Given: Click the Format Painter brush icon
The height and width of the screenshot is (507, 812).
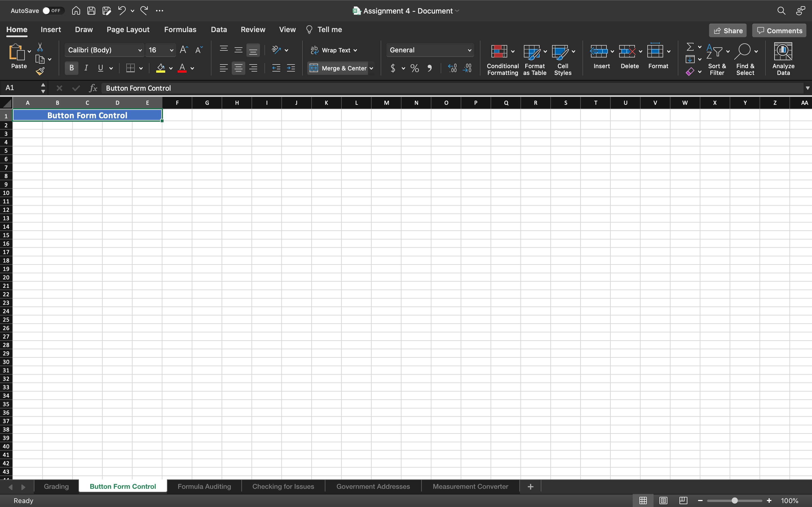Looking at the screenshot, I should 40,71.
